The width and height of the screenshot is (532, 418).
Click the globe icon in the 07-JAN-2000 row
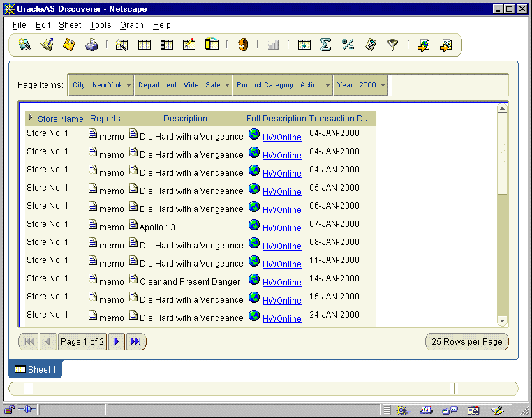coord(254,225)
